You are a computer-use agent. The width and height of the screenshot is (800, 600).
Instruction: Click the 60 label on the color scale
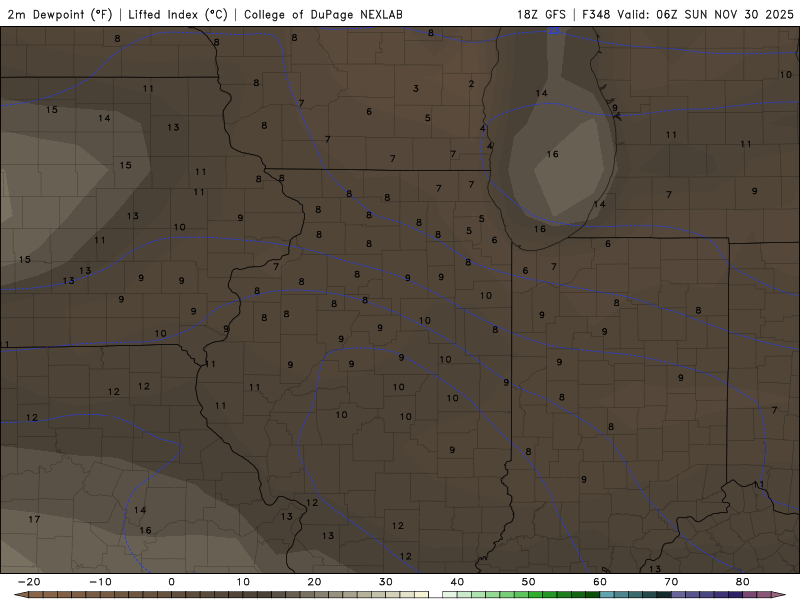pos(600,582)
